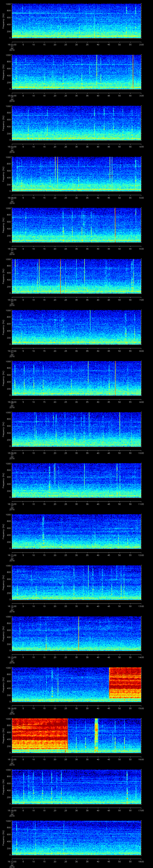The height and width of the screenshot is (868, 153).
Task: Click the 18:00 end time label
Action: pos(141,861)
